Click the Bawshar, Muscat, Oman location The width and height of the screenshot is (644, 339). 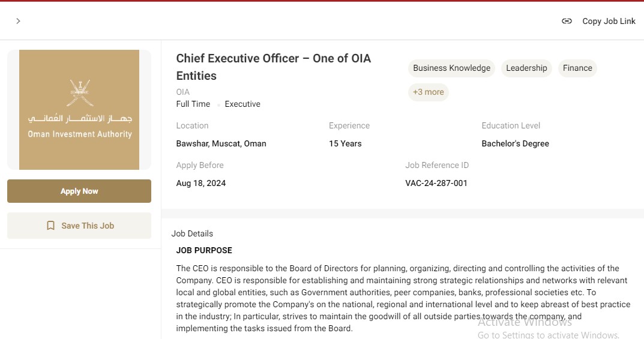221,143
